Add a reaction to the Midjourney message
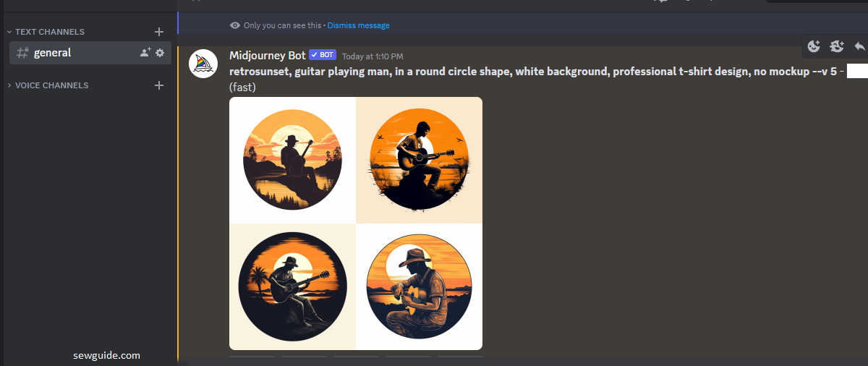This screenshot has height=366, width=868. point(814,46)
